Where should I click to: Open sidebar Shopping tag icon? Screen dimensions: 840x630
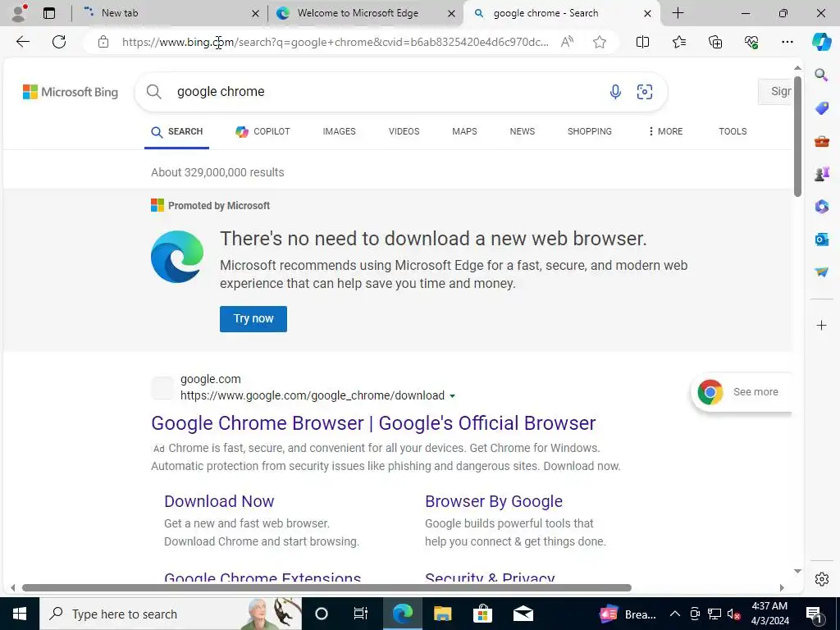(x=821, y=108)
